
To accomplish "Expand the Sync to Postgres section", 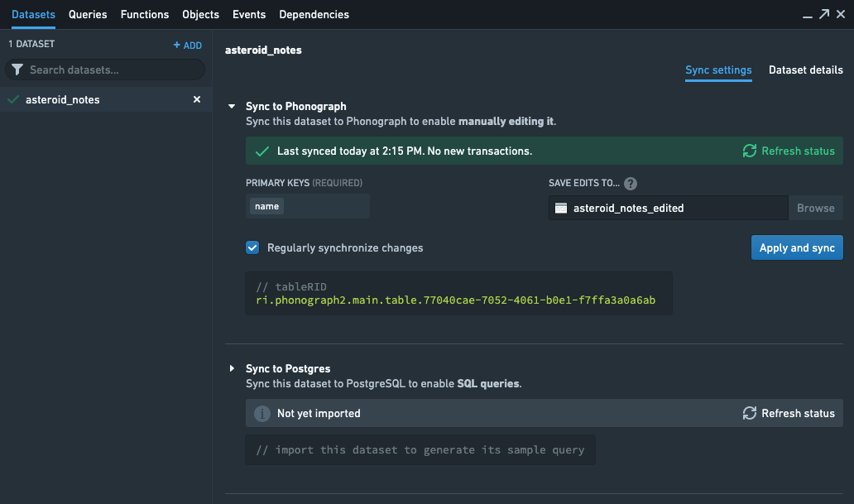I will click(232, 369).
